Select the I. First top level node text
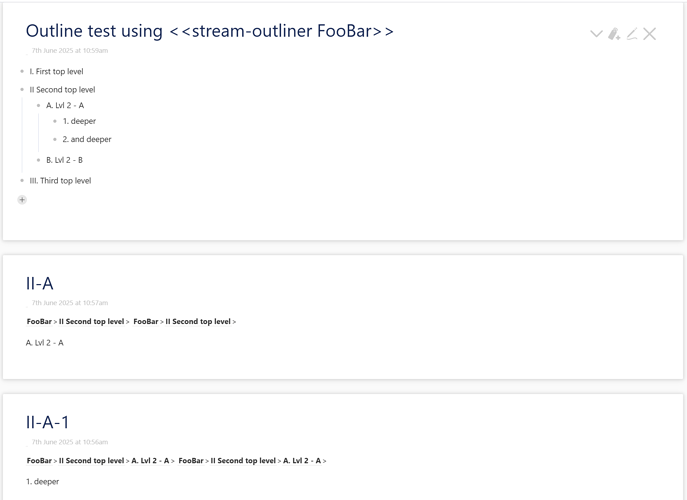 tap(57, 71)
